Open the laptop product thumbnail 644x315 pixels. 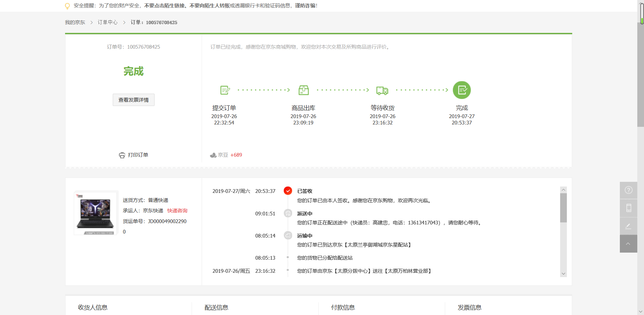[x=96, y=213]
